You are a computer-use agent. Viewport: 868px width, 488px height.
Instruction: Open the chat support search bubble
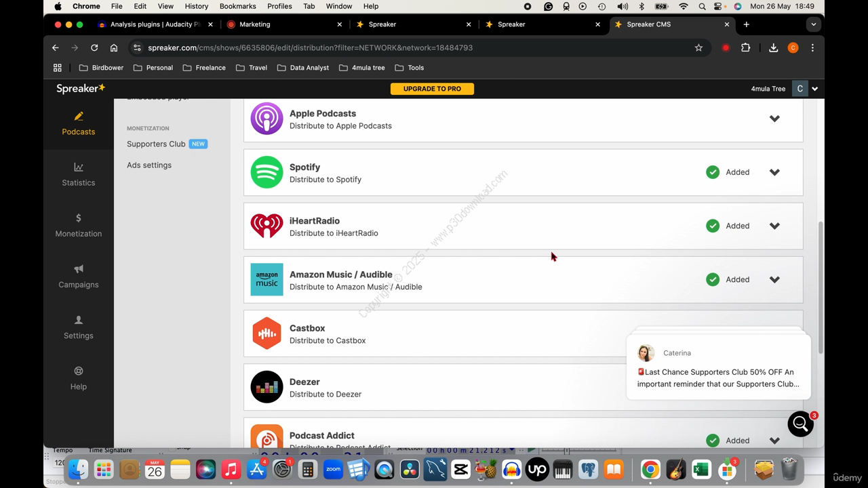click(800, 424)
